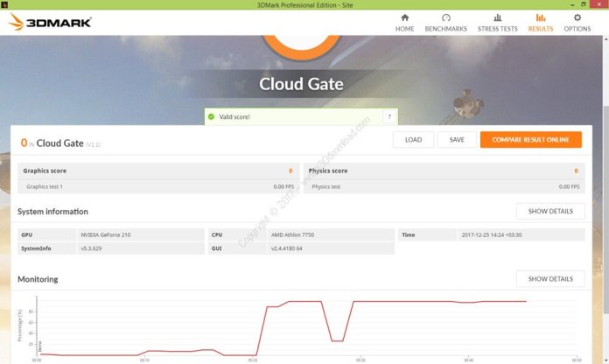
Task: Click the scrollbar up arrow
Action: pyautogui.click(x=605, y=39)
